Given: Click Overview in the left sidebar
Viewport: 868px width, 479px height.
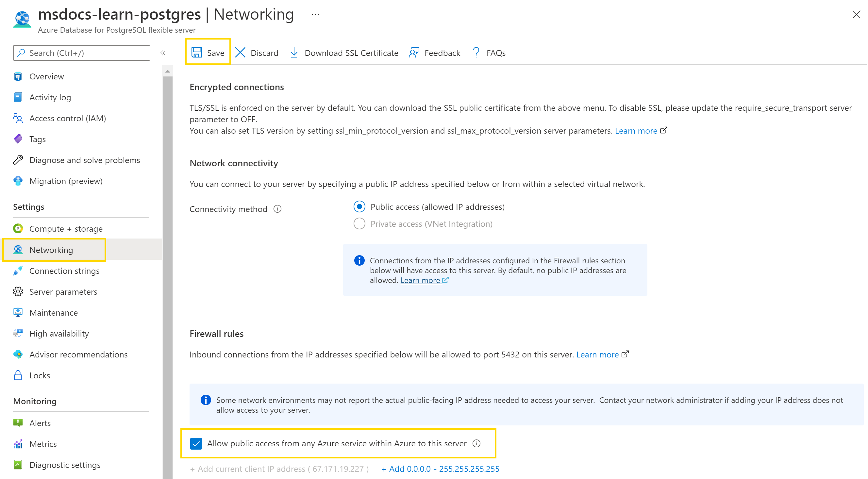Looking at the screenshot, I should [x=47, y=76].
